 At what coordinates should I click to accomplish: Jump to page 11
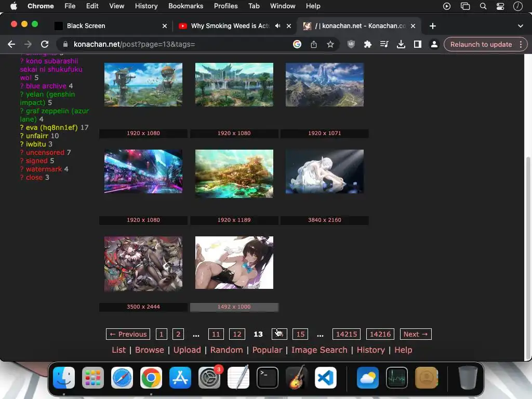(x=216, y=334)
